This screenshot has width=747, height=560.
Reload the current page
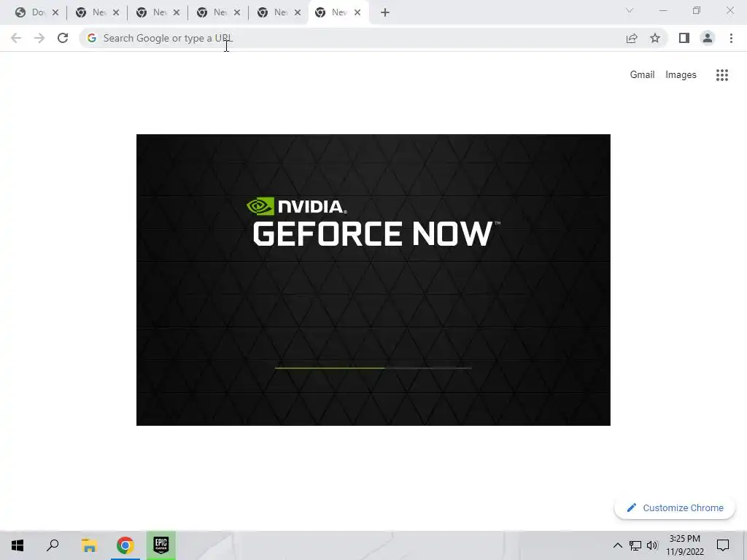(63, 38)
